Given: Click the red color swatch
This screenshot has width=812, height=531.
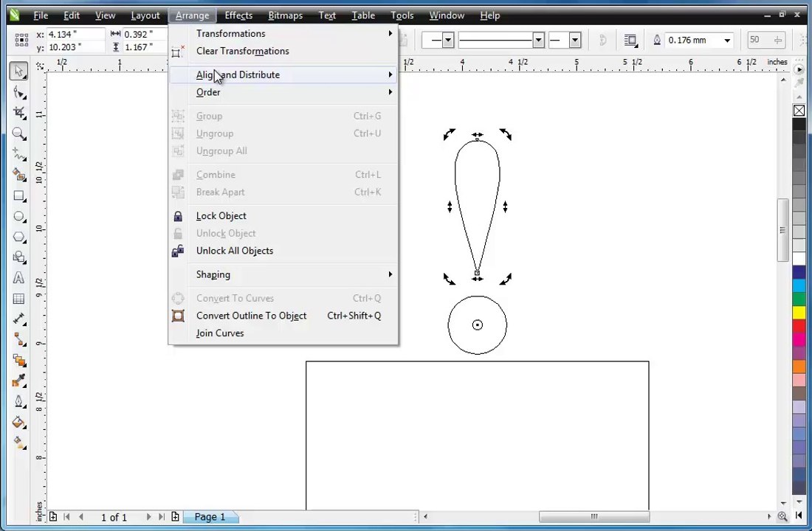Looking at the screenshot, I should click(x=799, y=326).
